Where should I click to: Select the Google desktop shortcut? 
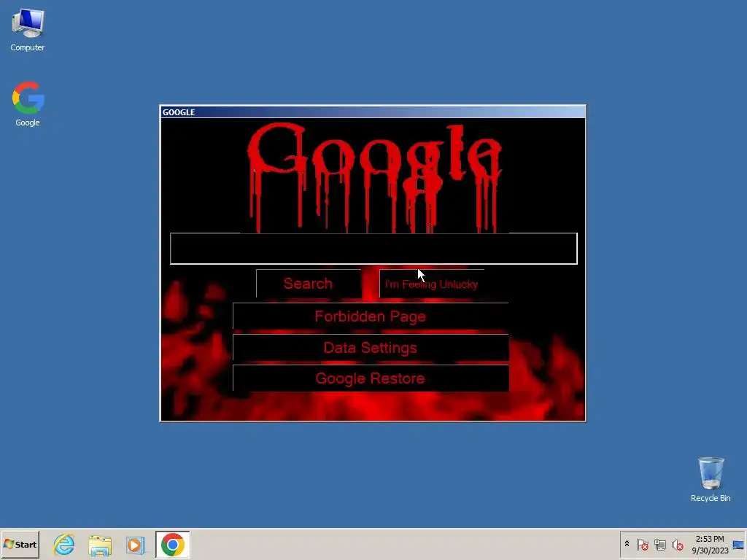pyautogui.click(x=28, y=104)
